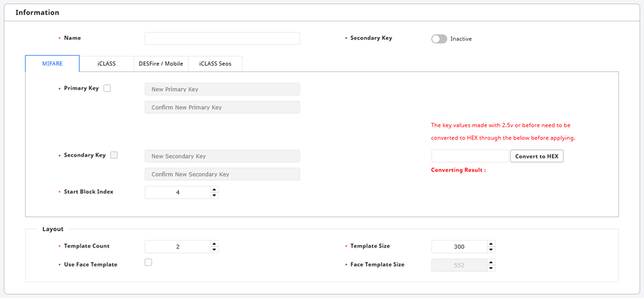Focus the key conversion input box
Viewport: 644px width, 298px height.
pos(469,156)
